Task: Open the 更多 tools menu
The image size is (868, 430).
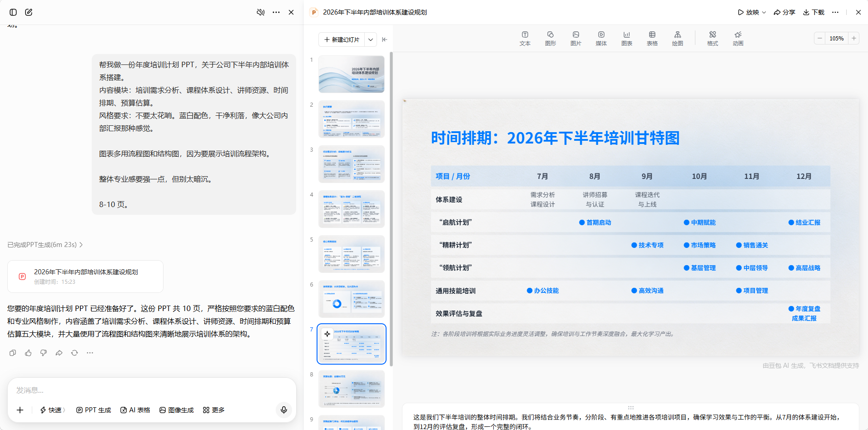Action: [x=213, y=410]
